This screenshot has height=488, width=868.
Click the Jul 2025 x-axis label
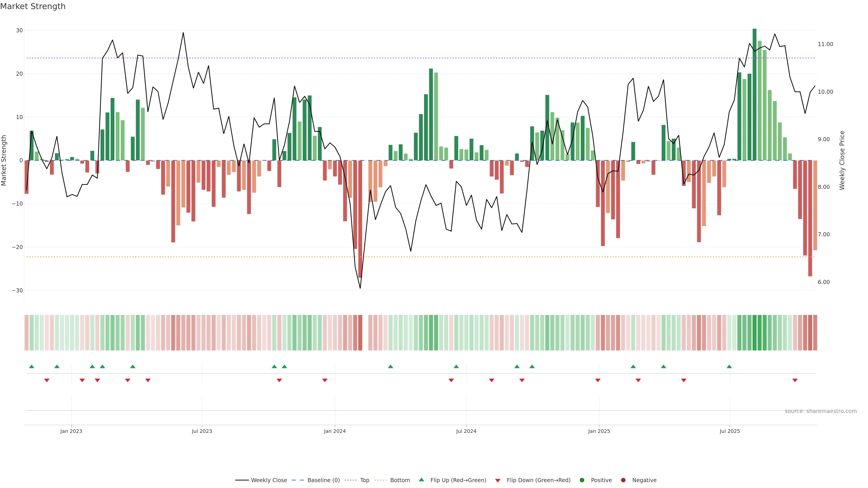point(729,431)
